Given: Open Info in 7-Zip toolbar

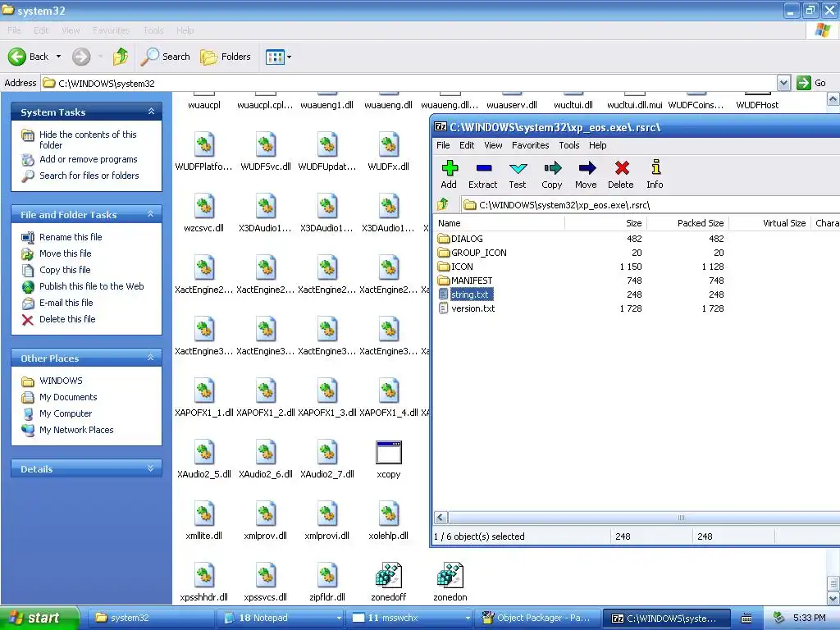Looking at the screenshot, I should pos(655,175).
